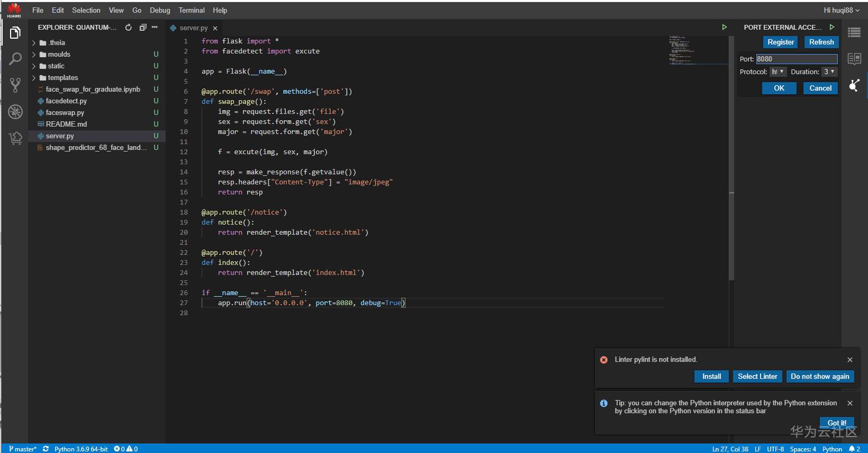868x453 pixels.
Task: Open the Debug menu
Action: point(160,10)
